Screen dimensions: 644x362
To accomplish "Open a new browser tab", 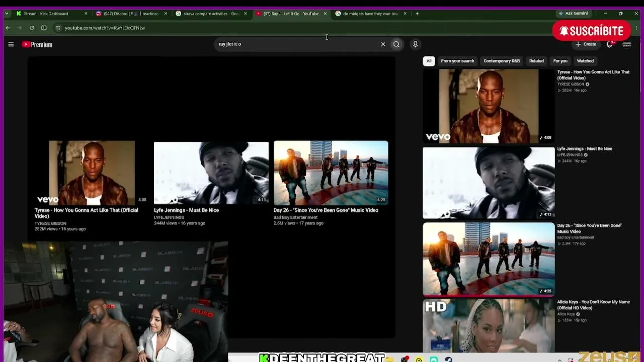I will coord(417,14).
